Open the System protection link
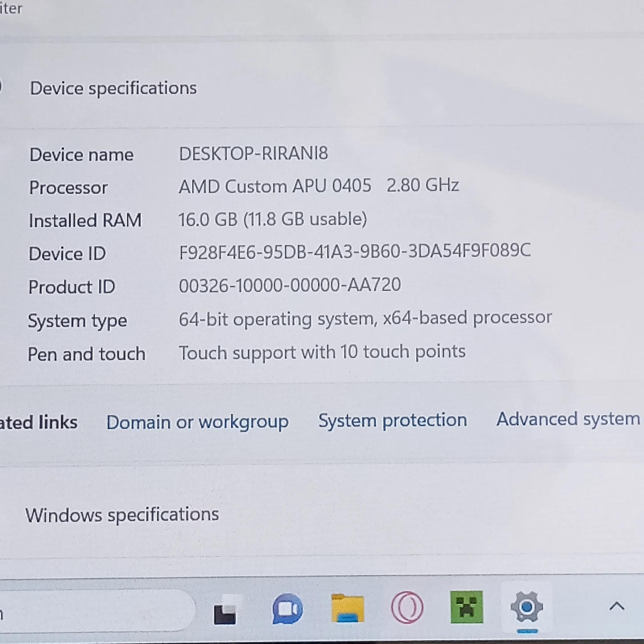Screen dimensions: 644x644 click(393, 421)
